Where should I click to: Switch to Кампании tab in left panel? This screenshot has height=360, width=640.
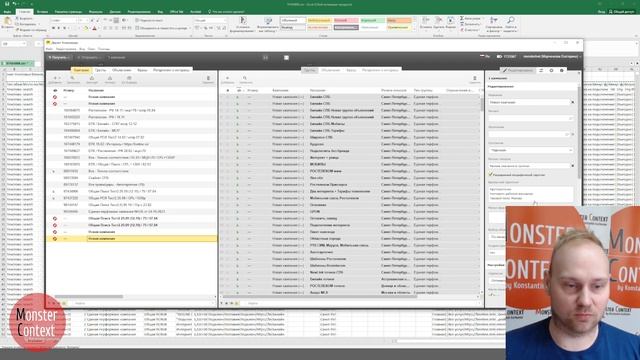click(81, 70)
